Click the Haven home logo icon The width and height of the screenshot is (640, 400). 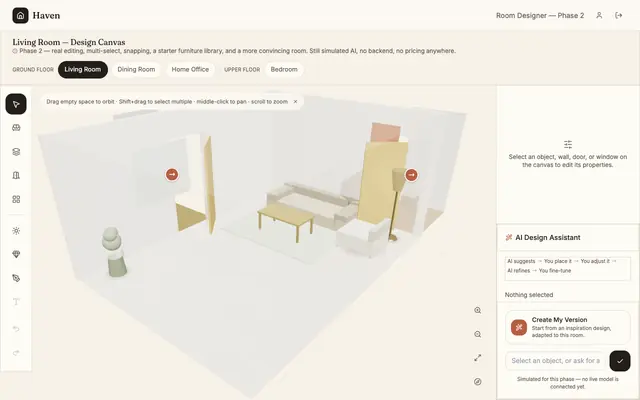[x=20, y=16]
